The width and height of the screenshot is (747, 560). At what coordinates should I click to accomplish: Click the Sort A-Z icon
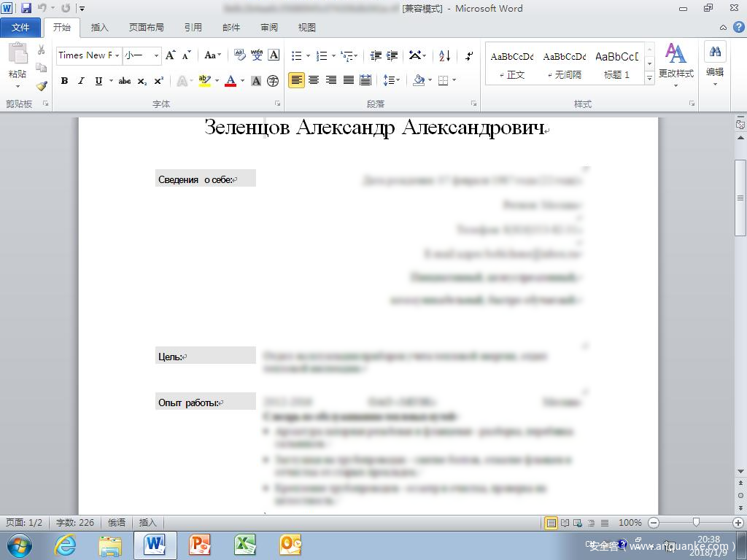(x=445, y=55)
